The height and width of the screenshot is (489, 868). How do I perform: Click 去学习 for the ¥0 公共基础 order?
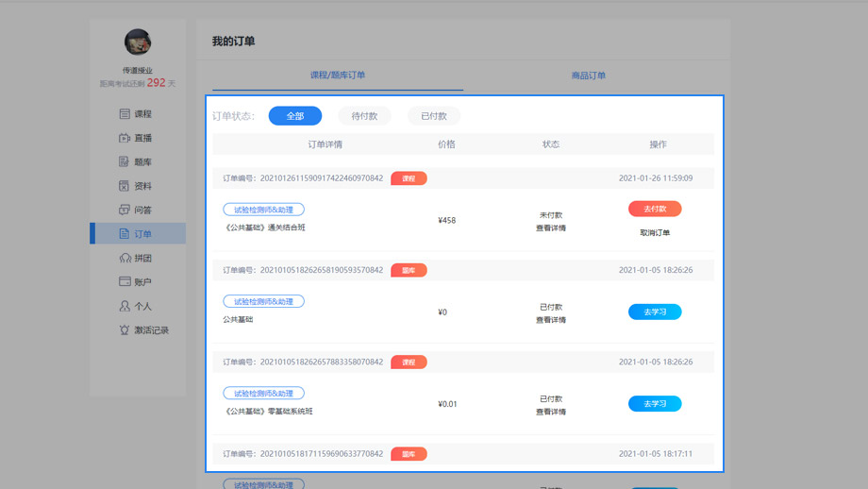coord(655,312)
